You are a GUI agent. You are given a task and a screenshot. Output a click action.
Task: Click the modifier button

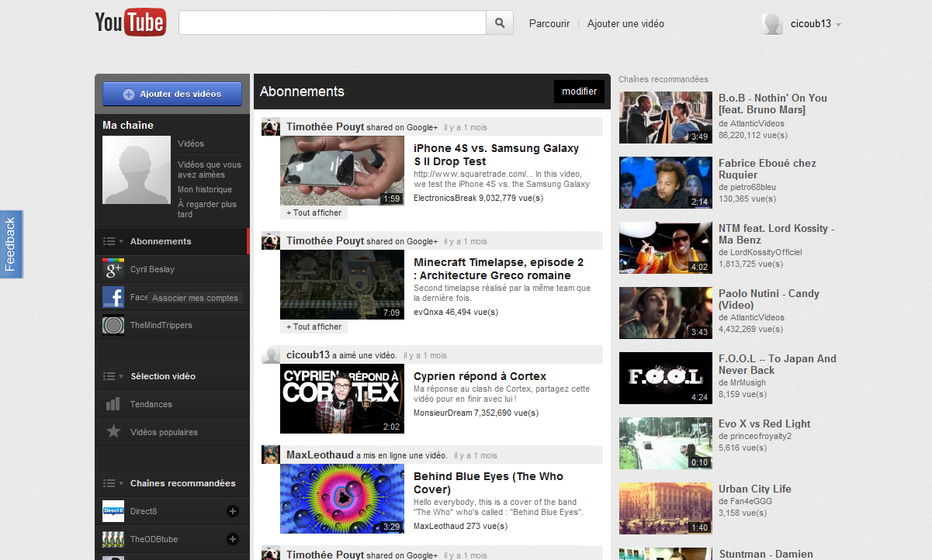pos(579,92)
